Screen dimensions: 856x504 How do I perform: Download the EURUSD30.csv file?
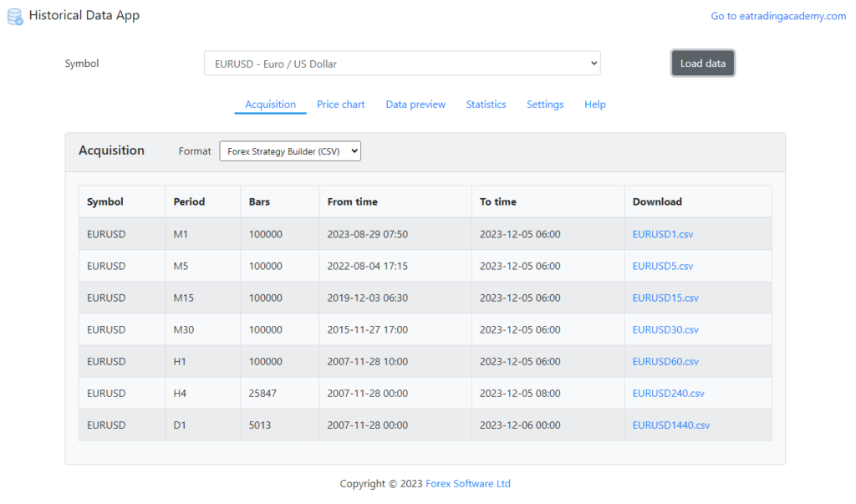click(665, 329)
